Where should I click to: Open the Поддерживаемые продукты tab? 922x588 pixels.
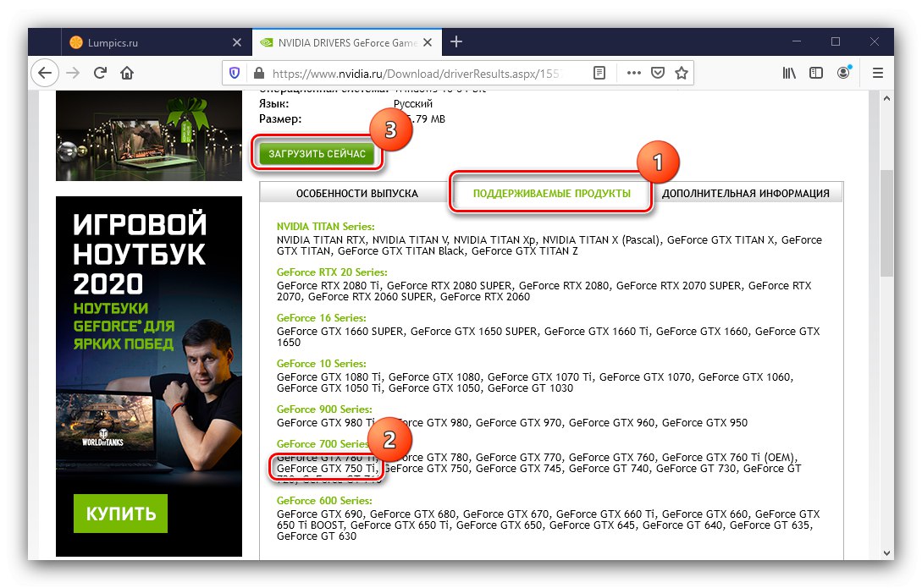(551, 193)
